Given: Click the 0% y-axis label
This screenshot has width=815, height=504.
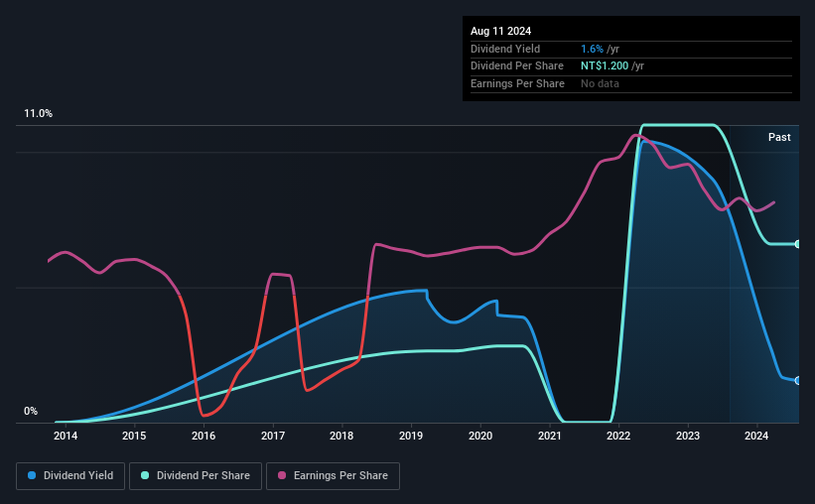Looking at the screenshot, I should coord(31,412).
